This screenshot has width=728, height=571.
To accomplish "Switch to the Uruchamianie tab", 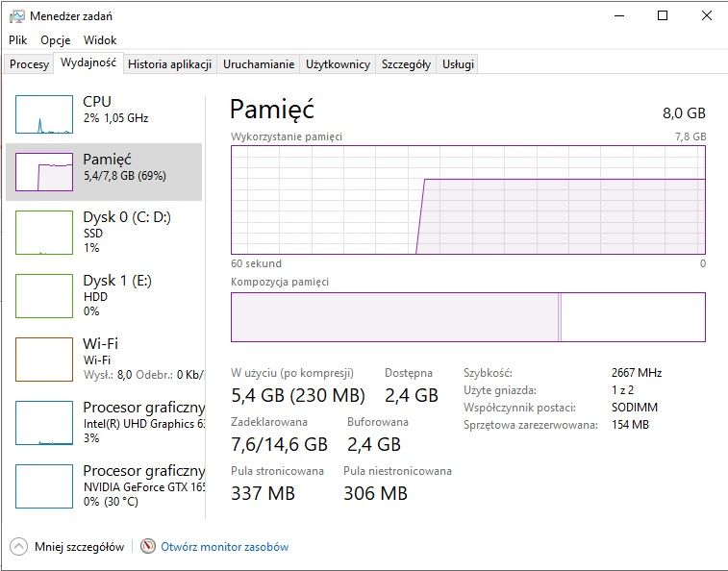I will pos(259,64).
